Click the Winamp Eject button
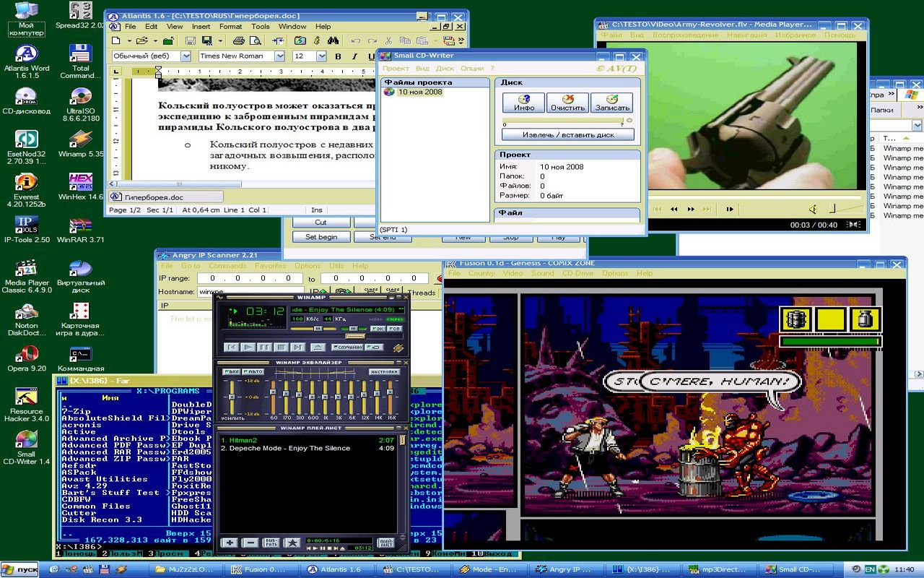 [318, 348]
